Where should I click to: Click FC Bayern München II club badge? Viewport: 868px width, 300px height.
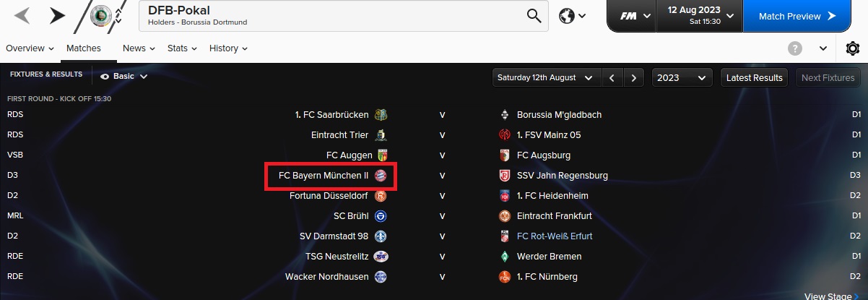[x=381, y=176]
